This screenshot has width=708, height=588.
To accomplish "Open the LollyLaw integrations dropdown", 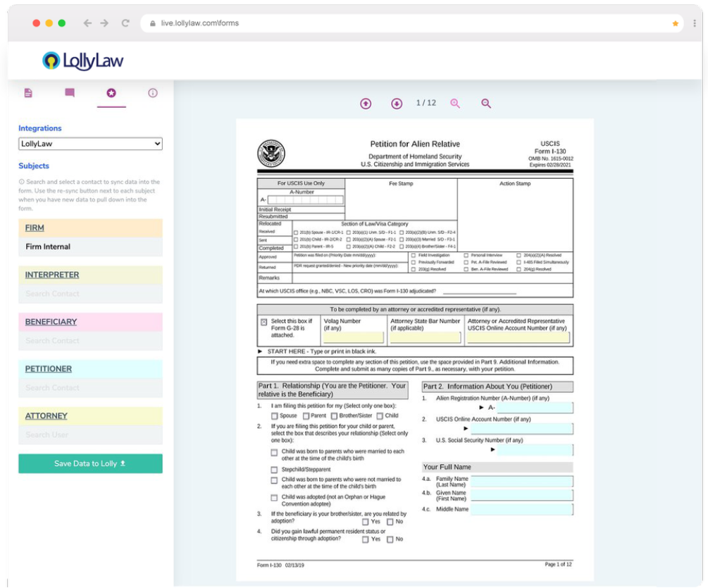I will (90, 144).
